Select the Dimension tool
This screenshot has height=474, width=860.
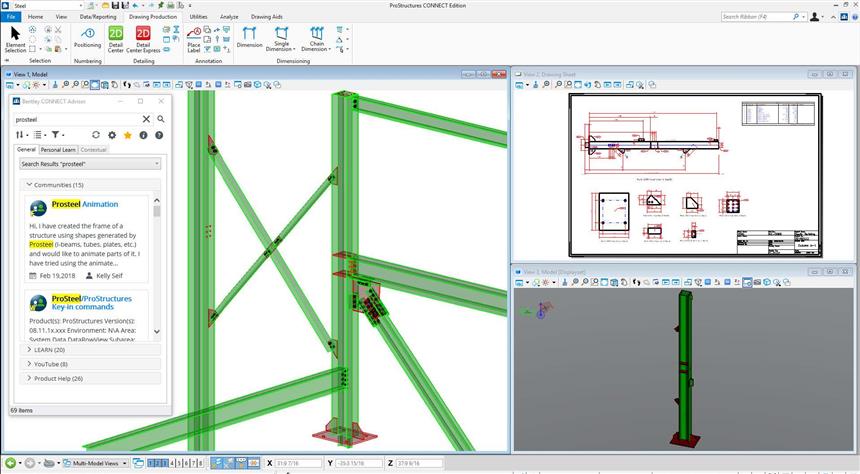pos(249,37)
